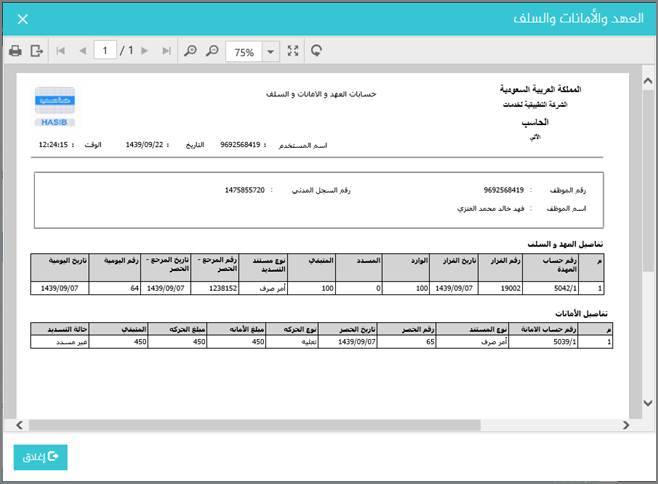658x484 pixels.
Task: Click the vertical scrollbar down arrow
Action: (x=648, y=403)
